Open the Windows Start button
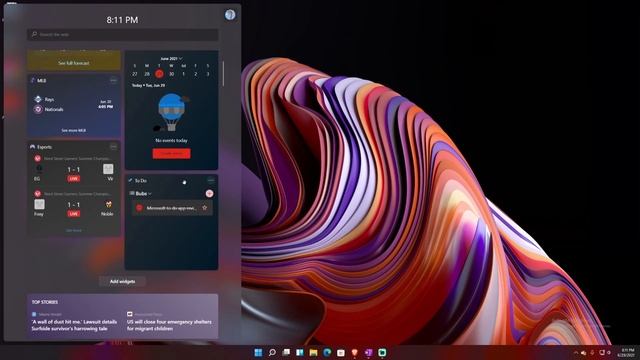 click(x=258, y=353)
